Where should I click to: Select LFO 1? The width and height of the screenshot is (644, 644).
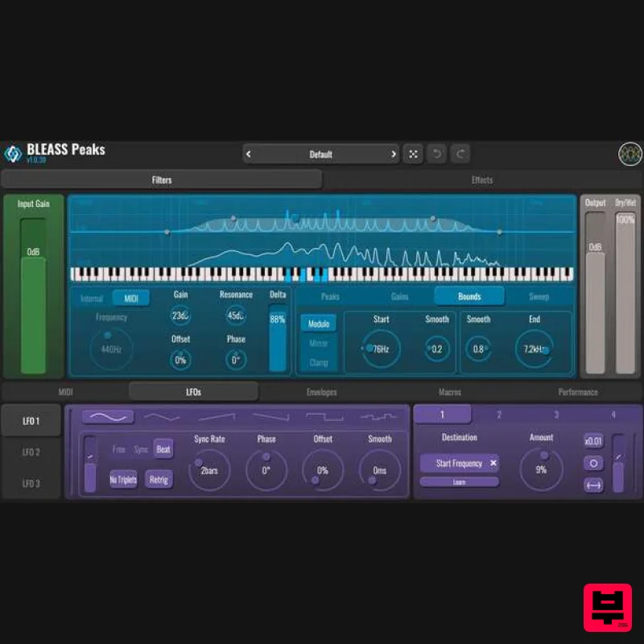tap(31, 421)
